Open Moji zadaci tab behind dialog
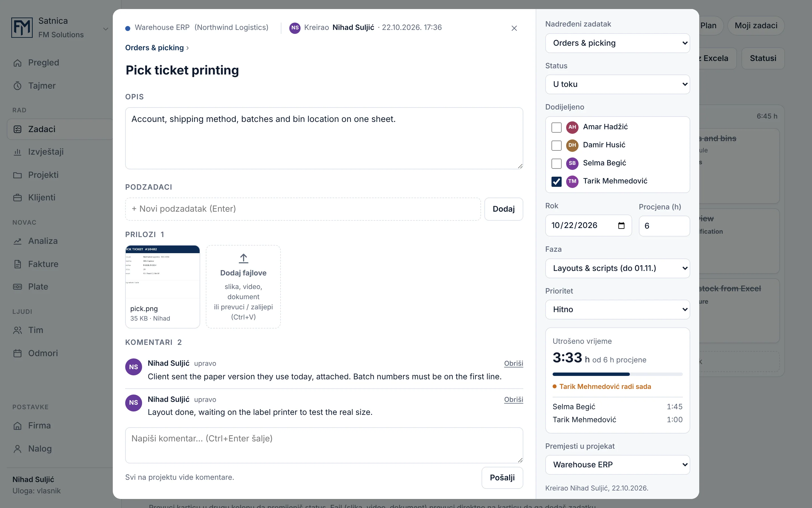This screenshot has width=812, height=508. coord(756,25)
